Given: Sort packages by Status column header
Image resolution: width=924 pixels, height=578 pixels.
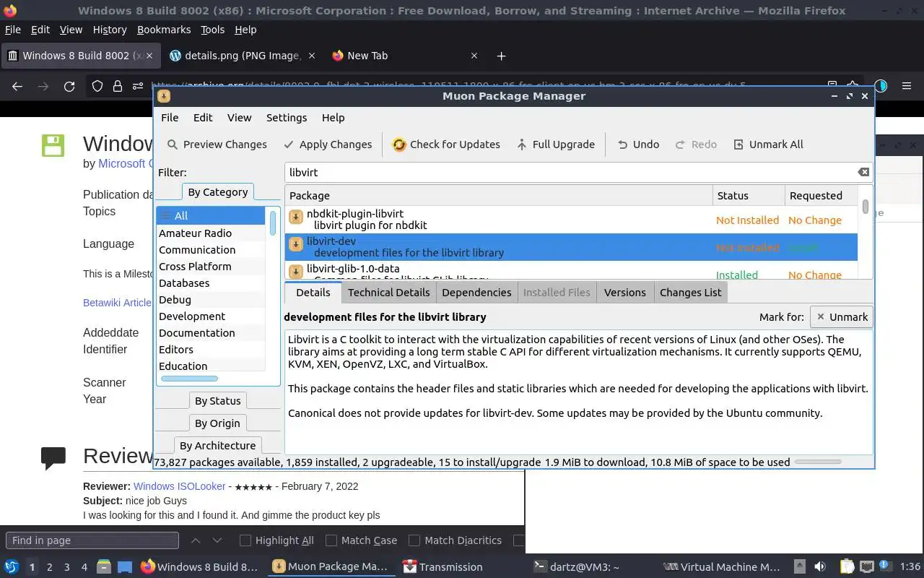Looking at the screenshot, I should 748,196.
